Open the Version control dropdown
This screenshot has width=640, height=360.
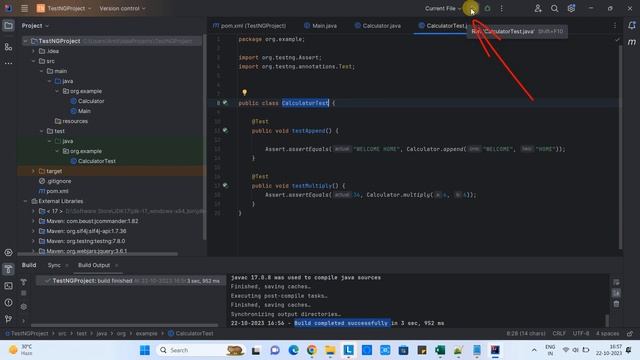[122, 8]
